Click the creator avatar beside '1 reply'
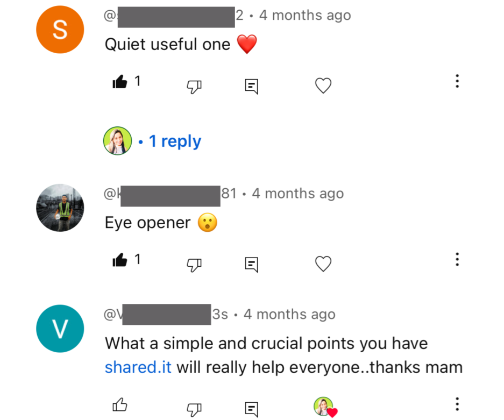This screenshot has height=420, width=504. click(x=117, y=141)
